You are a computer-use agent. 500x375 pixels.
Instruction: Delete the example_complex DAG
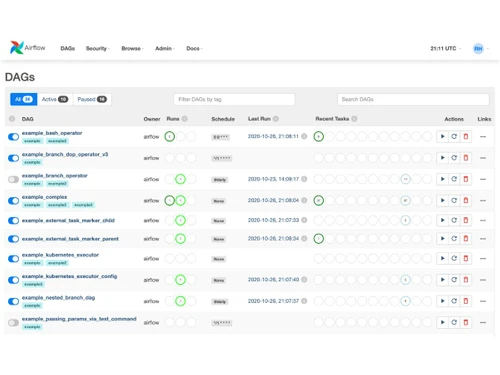pos(466,200)
